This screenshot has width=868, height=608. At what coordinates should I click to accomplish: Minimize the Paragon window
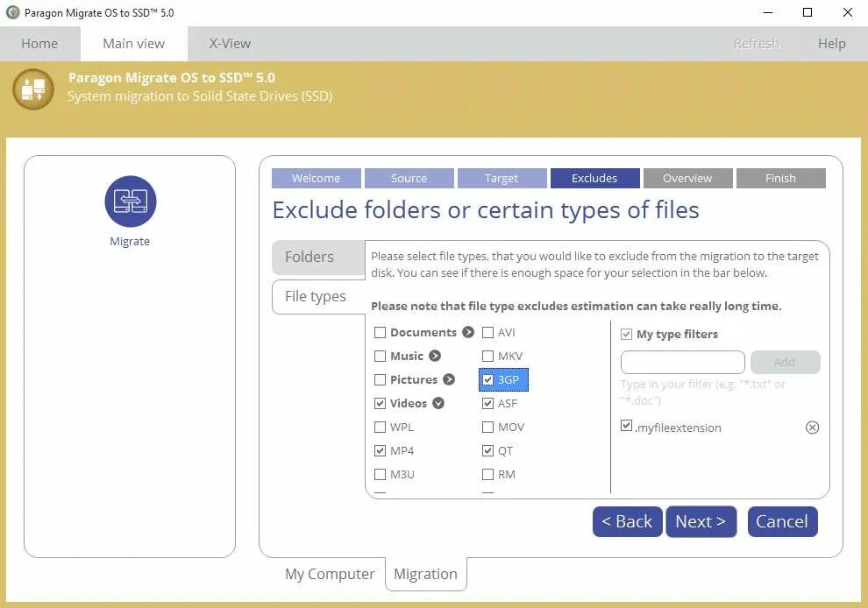click(768, 12)
